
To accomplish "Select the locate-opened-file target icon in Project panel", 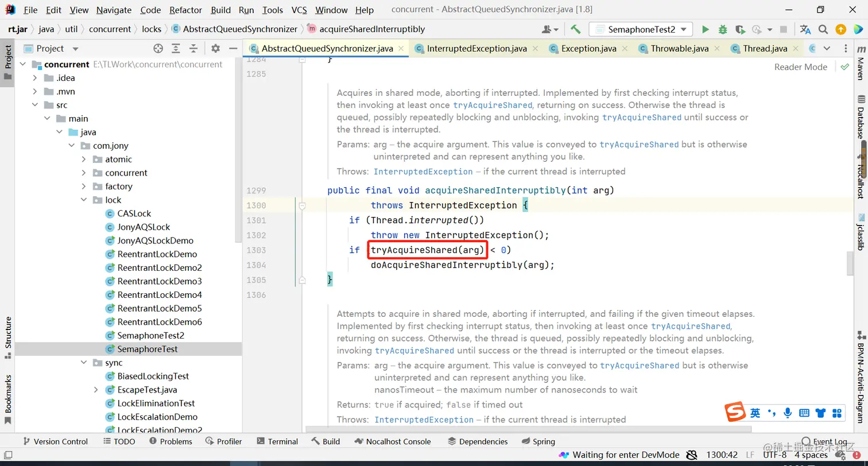I will pos(158,49).
